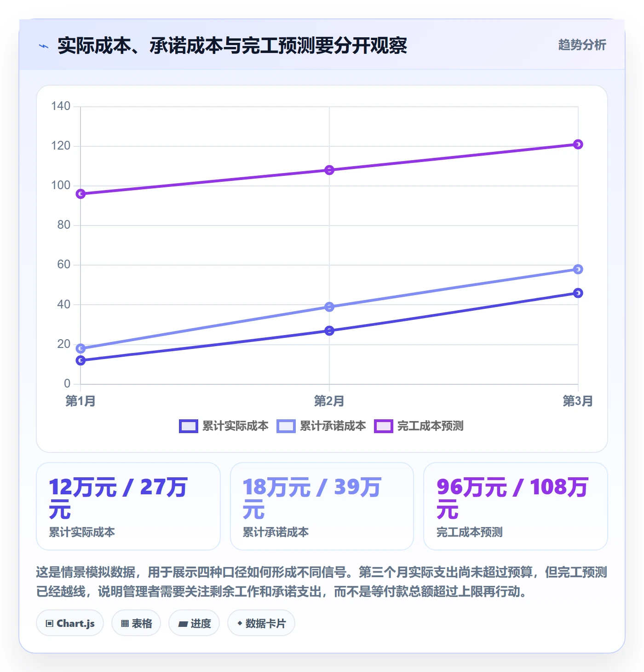Screen dimensions: 644x672
Task: Click the 第2月 x-axis label
Action: tap(329, 401)
